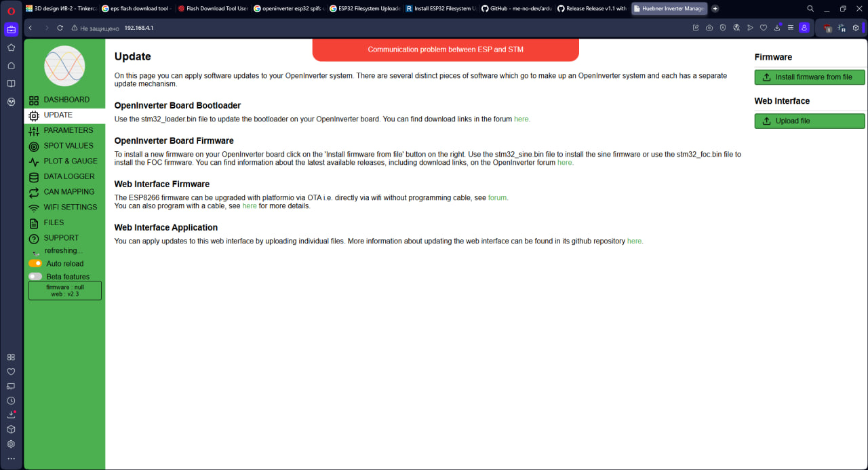Open the purple profile account icon
868x470 pixels.
click(804, 28)
